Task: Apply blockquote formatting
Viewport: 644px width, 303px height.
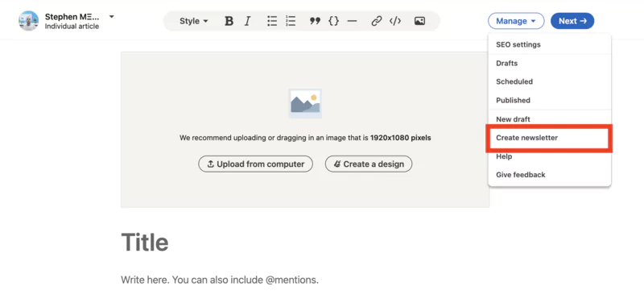Action: tap(315, 21)
